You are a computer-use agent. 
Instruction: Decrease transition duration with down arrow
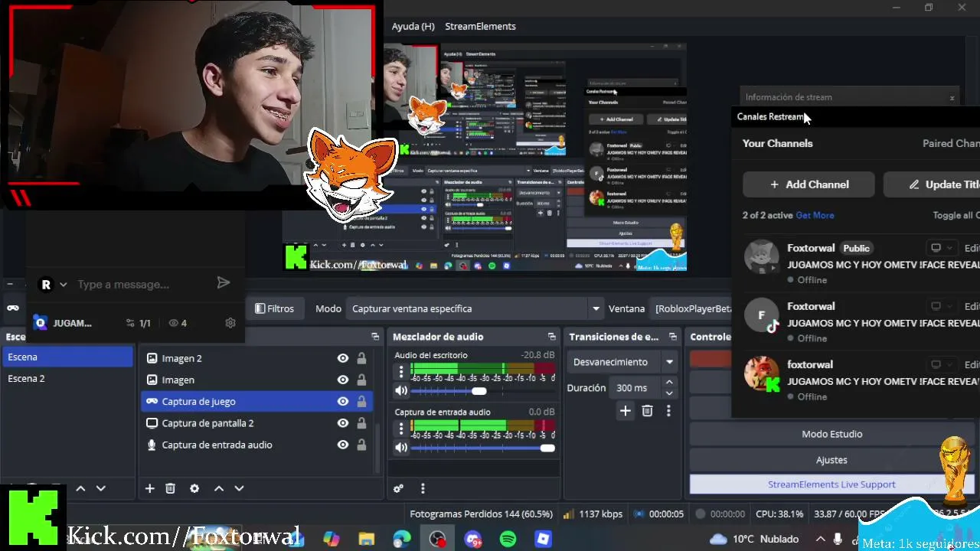point(669,393)
